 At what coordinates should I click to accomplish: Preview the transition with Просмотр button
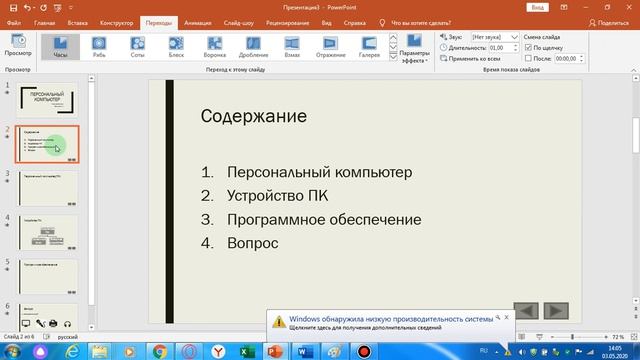tap(18, 45)
